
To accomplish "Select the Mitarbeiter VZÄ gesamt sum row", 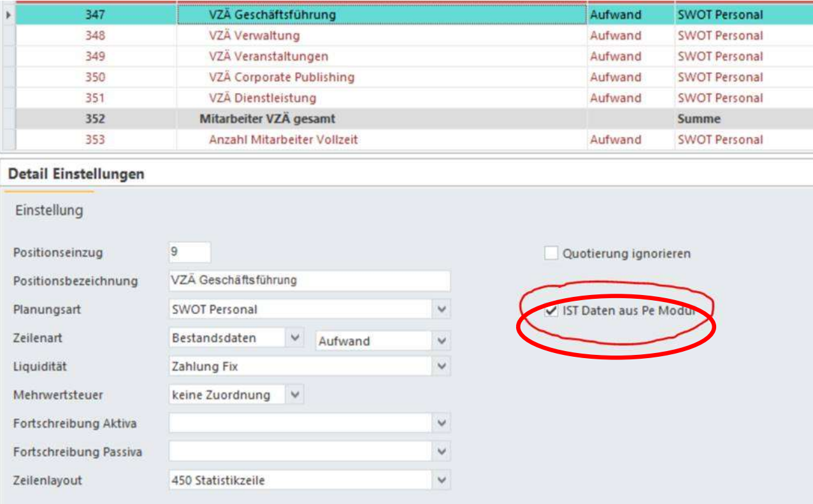I will click(x=267, y=119).
